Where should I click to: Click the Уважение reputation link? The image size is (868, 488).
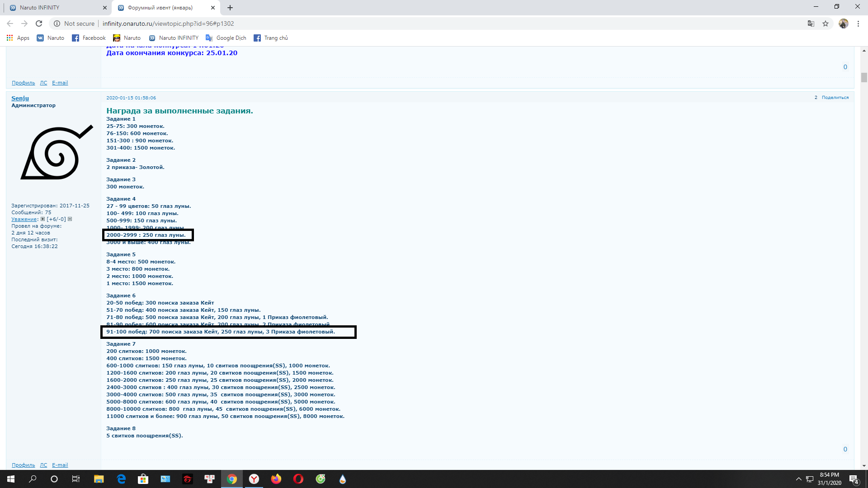tap(24, 219)
